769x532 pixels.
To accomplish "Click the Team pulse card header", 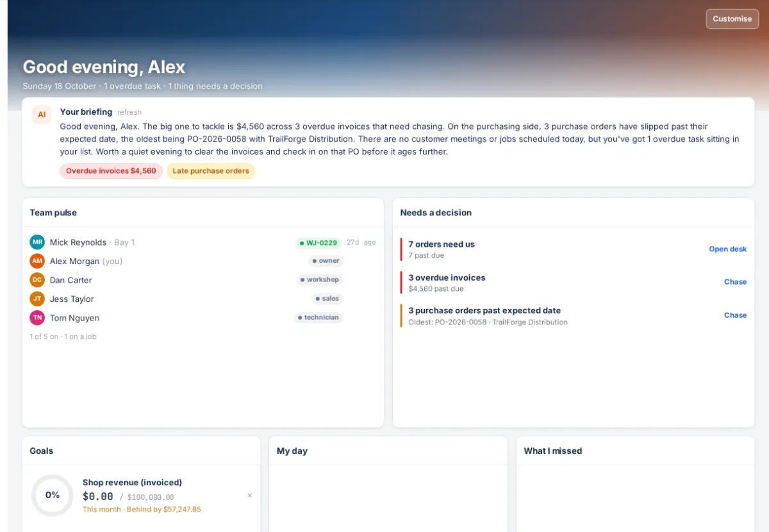I will [x=203, y=213].
